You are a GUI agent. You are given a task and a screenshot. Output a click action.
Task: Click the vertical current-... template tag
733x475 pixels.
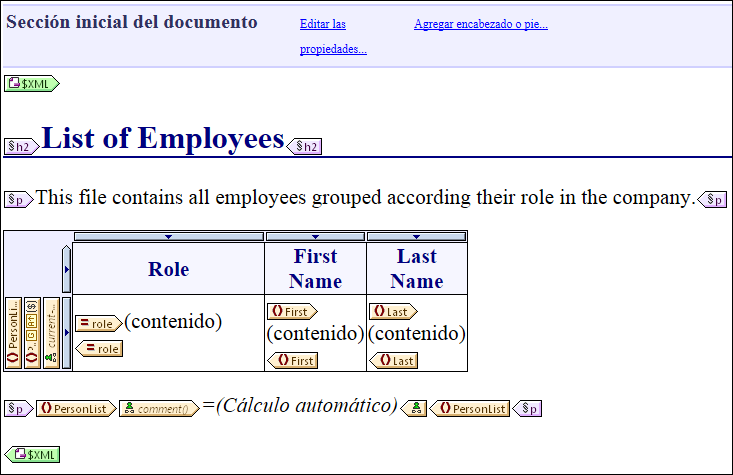tap(51, 332)
